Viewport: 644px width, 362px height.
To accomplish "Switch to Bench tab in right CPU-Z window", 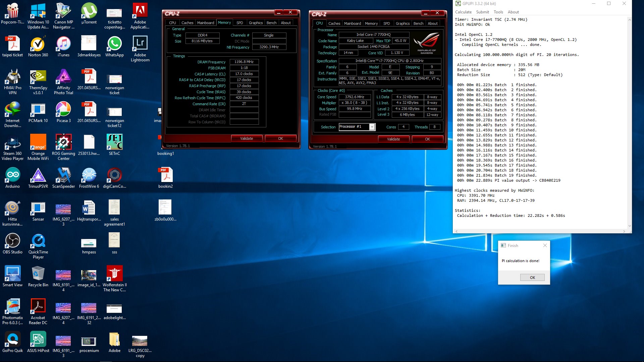I will click(x=418, y=23).
